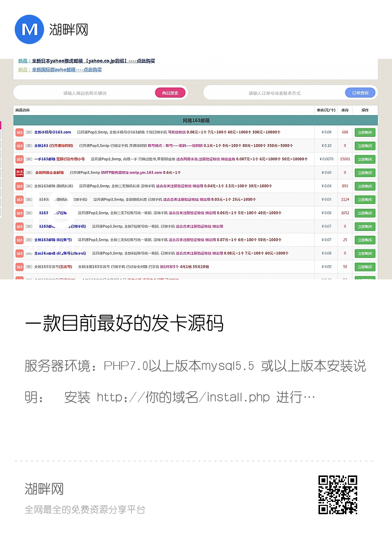Click the red NetEase icon beside 全新网易企业邮箱
Screen dimensions: 392x549
point(19,173)
